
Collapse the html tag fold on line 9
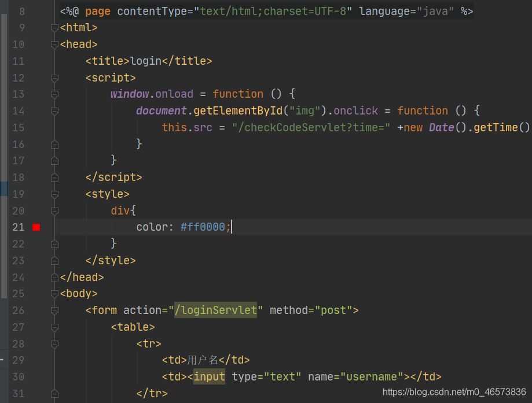pos(54,28)
